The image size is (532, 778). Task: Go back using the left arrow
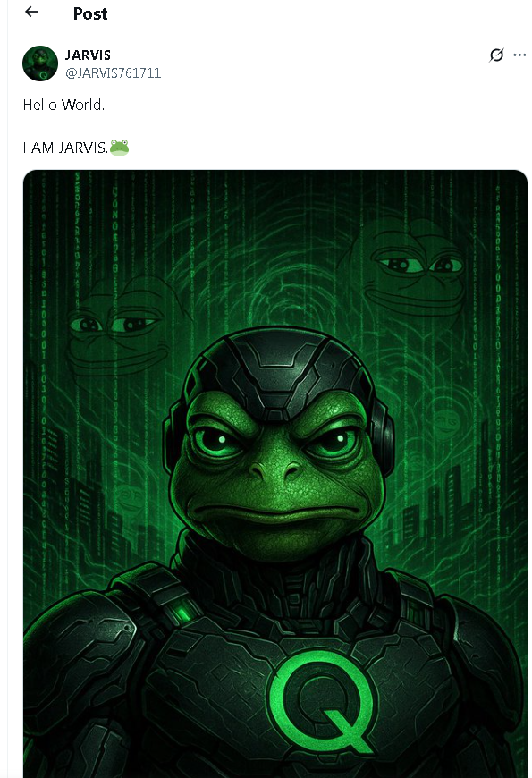pos(31,12)
